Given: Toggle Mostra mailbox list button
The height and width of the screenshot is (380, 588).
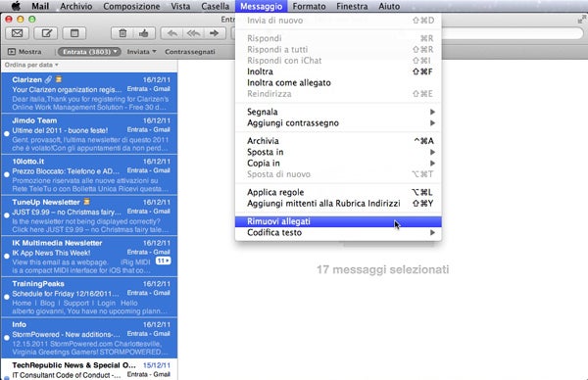Looking at the screenshot, I should click(24, 52).
